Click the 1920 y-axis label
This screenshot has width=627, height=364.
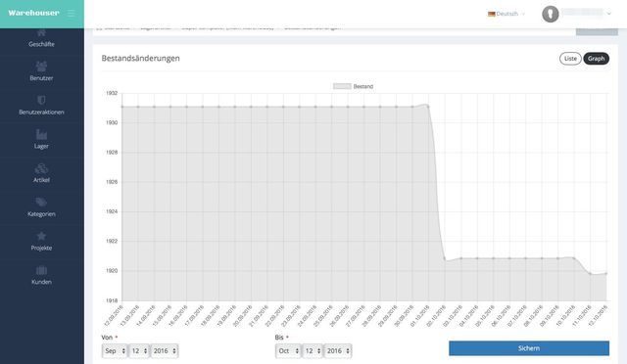pyautogui.click(x=112, y=271)
